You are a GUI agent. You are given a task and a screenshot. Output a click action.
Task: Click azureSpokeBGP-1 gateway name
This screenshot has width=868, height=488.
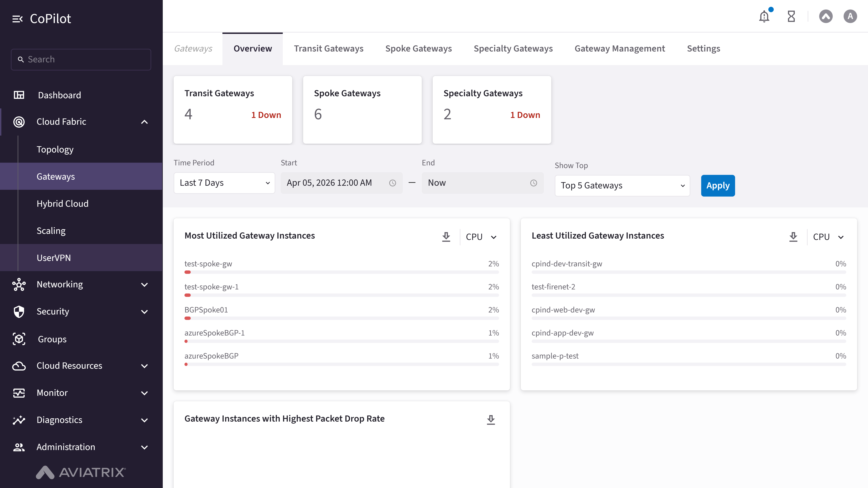click(x=214, y=333)
